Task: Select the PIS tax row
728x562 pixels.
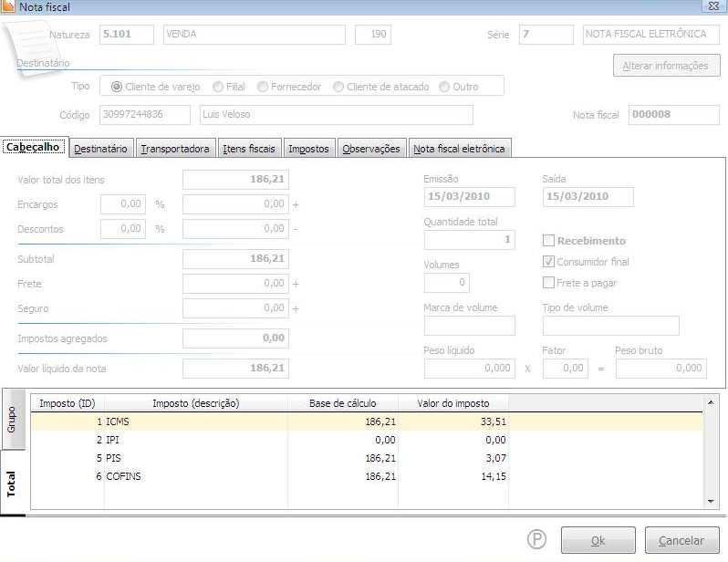Action: pyautogui.click(x=367, y=458)
